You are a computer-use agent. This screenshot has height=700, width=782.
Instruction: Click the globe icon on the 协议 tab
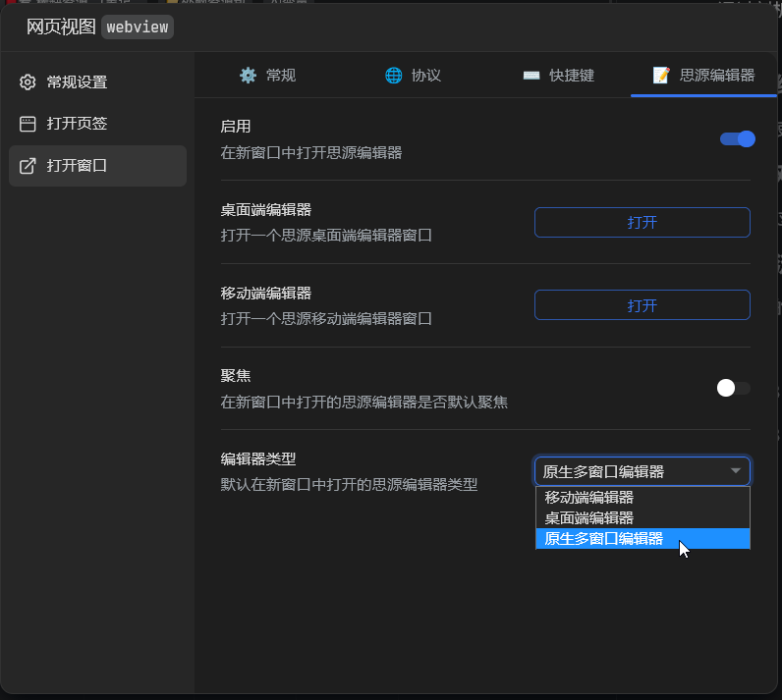(x=393, y=76)
